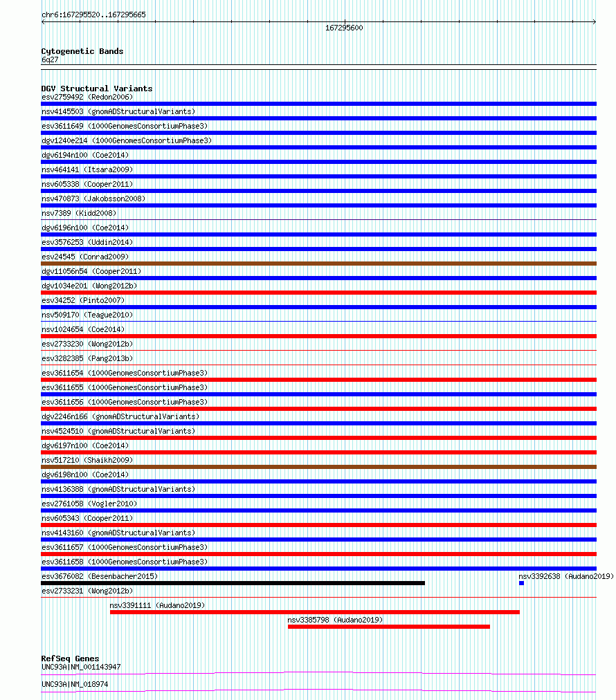Click nsv4136388 gnomAD label
Viewport: 616px width, 700px height.
click(118, 489)
